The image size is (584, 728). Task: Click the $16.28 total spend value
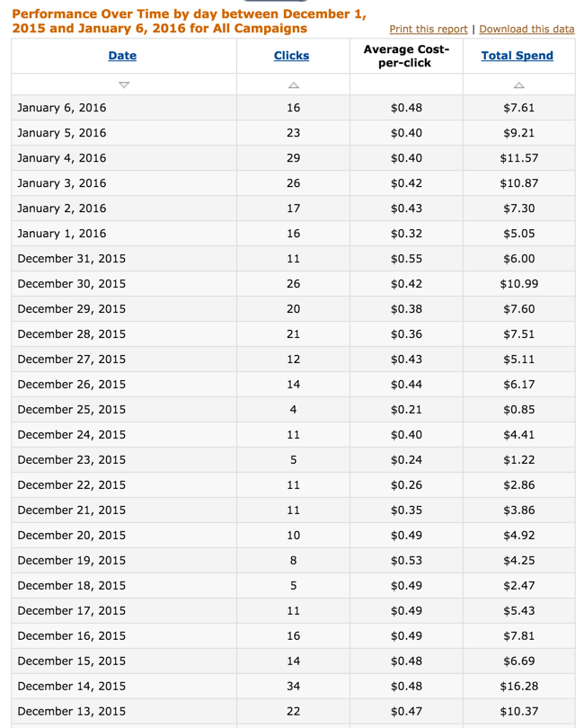click(518, 687)
